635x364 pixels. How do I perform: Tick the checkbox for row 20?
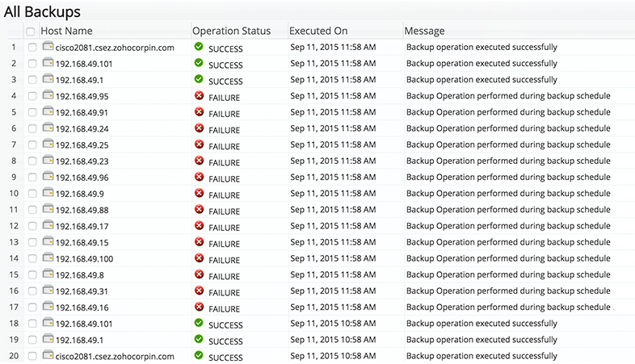tap(32, 356)
